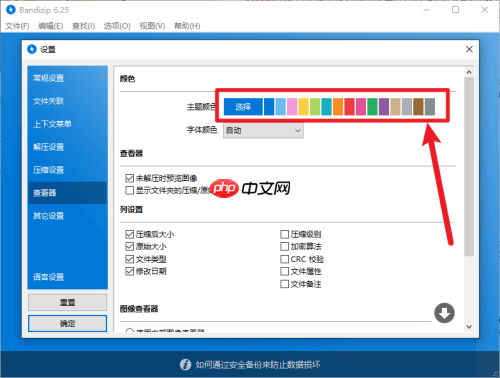The image size is (500, 378).
Task: Uncheck 原始大小 column
Action: pyautogui.click(x=129, y=247)
